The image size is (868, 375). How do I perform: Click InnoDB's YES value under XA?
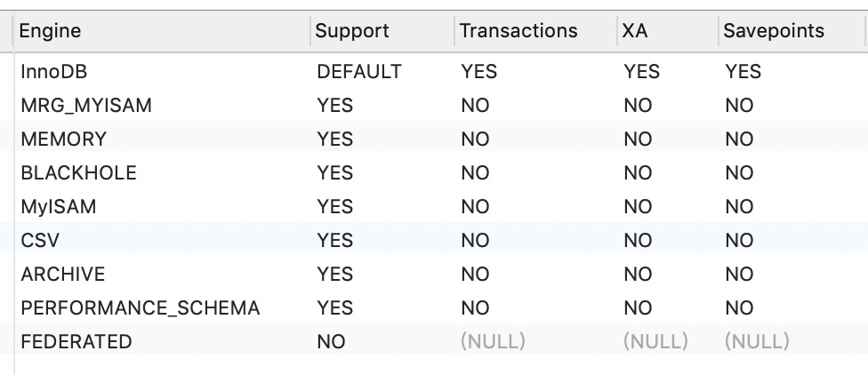tap(641, 72)
